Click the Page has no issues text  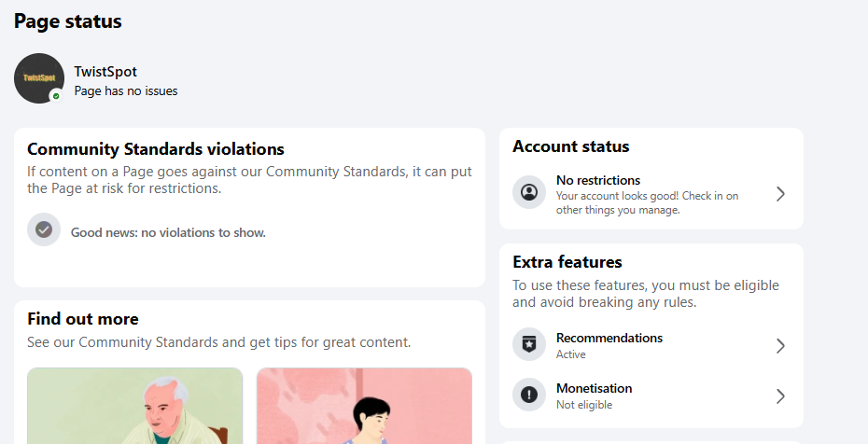[126, 91]
